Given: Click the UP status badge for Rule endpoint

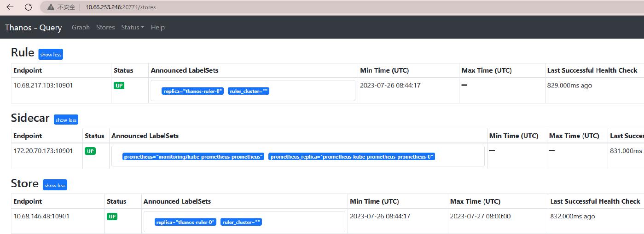Looking at the screenshot, I should [119, 86].
